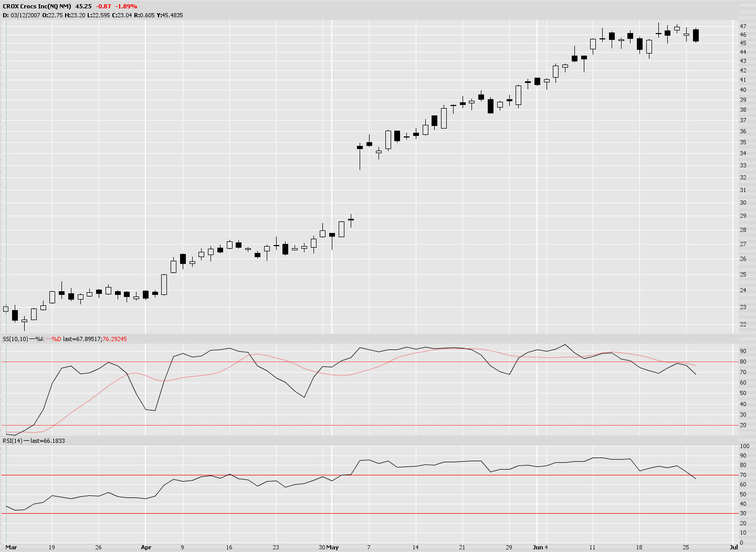Click the cursor value Y:45.4835
The image size is (756, 552).
(x=170, y=15)
